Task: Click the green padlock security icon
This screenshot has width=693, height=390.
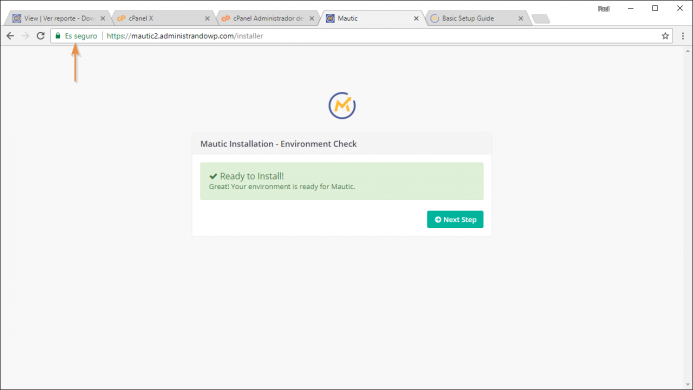Action: click(58, 36)
